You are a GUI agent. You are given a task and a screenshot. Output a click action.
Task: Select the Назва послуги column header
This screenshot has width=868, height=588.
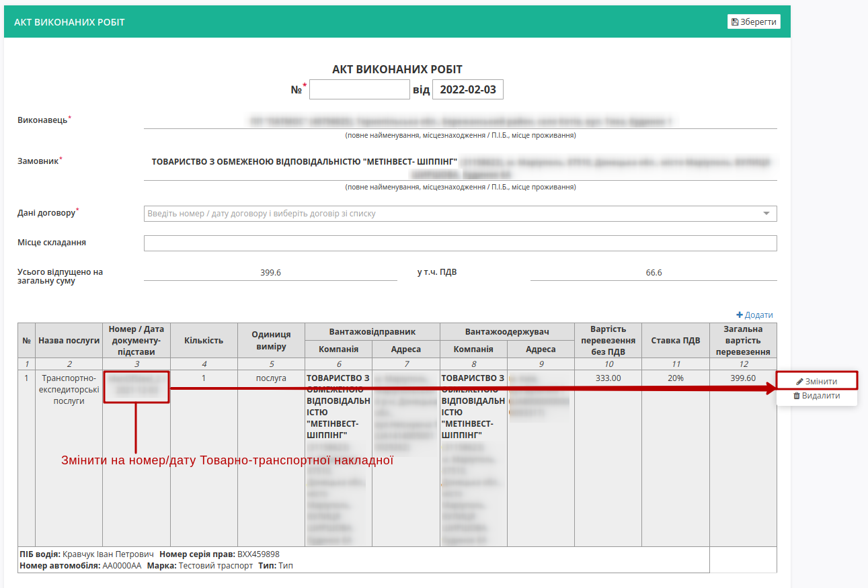[69, 341]
